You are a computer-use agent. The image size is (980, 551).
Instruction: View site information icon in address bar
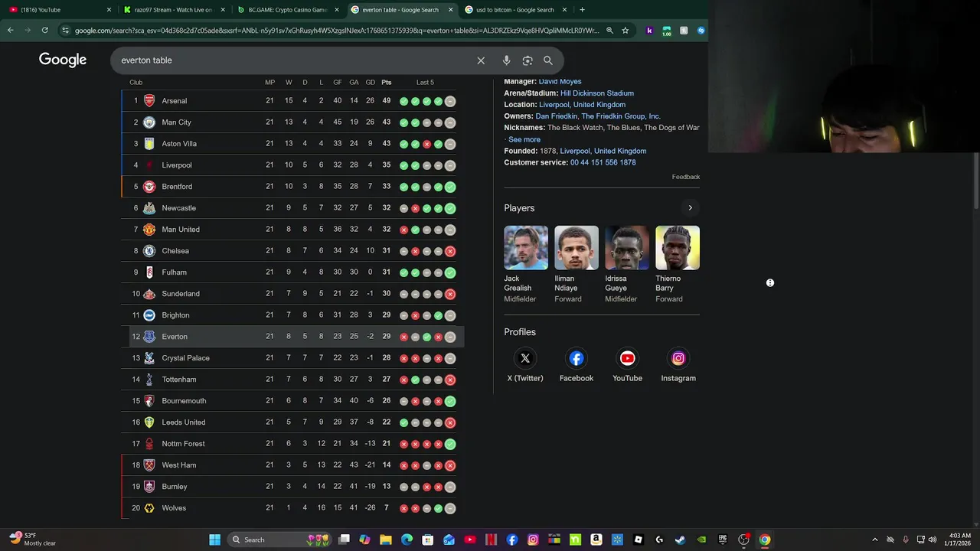[66, 31]
